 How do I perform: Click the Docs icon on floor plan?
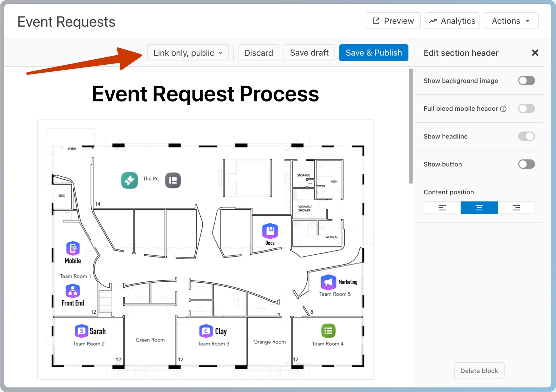[270, 231]
